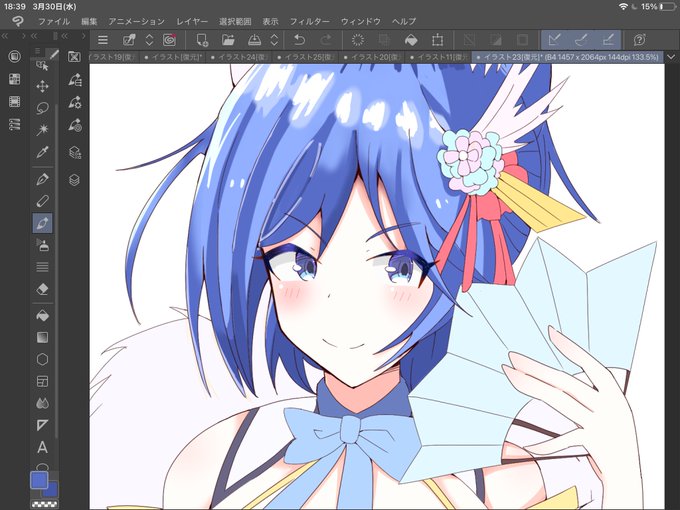The height and width of the screenshot is (510, 680).
Task: Open the ウィンドウ menu
Action: coord(360,21)
